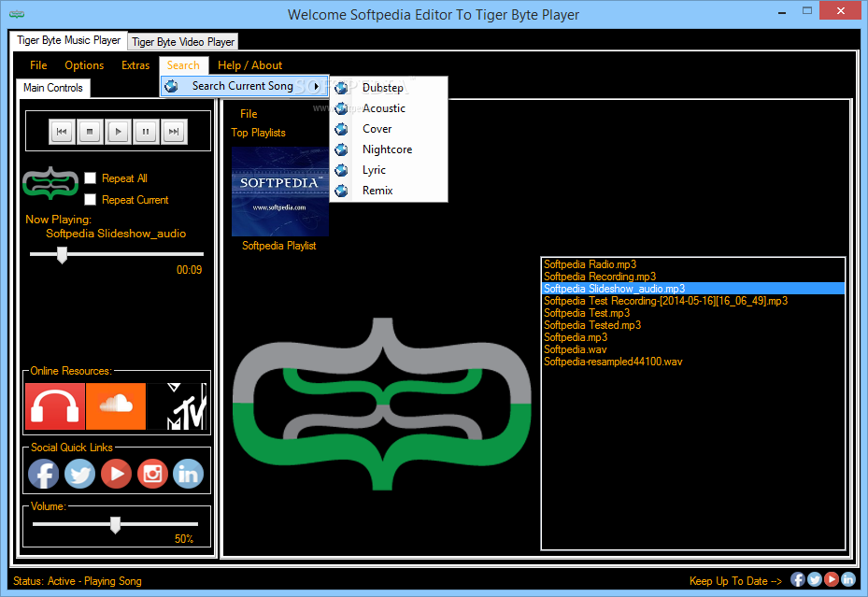The image size is (868, 597).
Task: Minimize the Tiger Byte Player window
Action: 782,11
